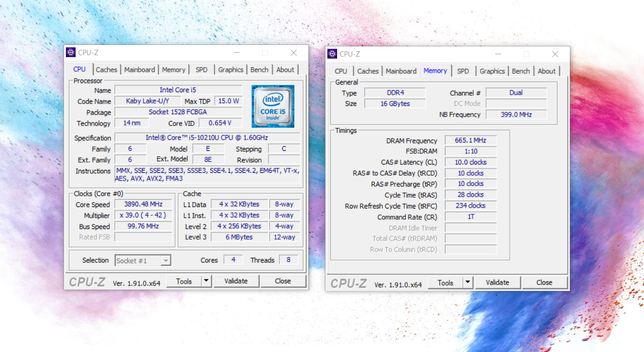Click the Specification field i5-10210U text
644x352 pixels.
[x=207, y=138]
